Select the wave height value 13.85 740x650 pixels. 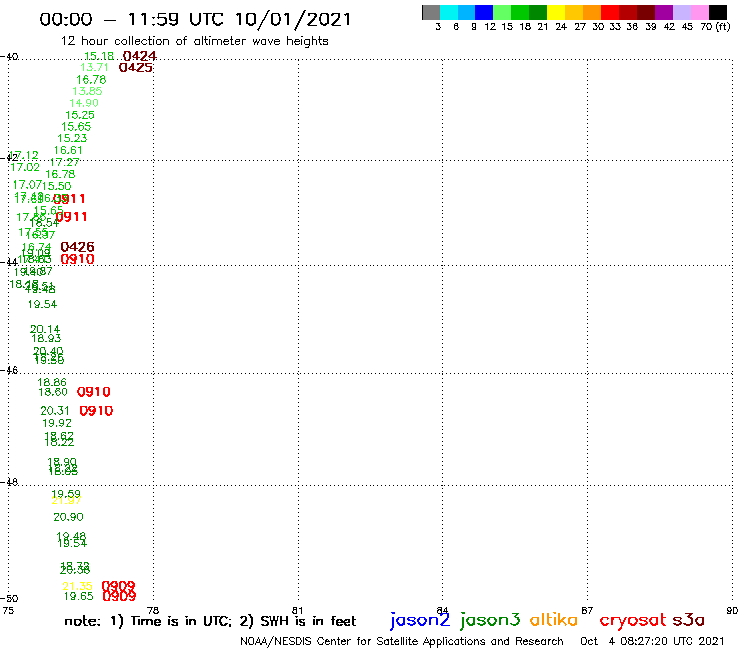click(87, 91)
